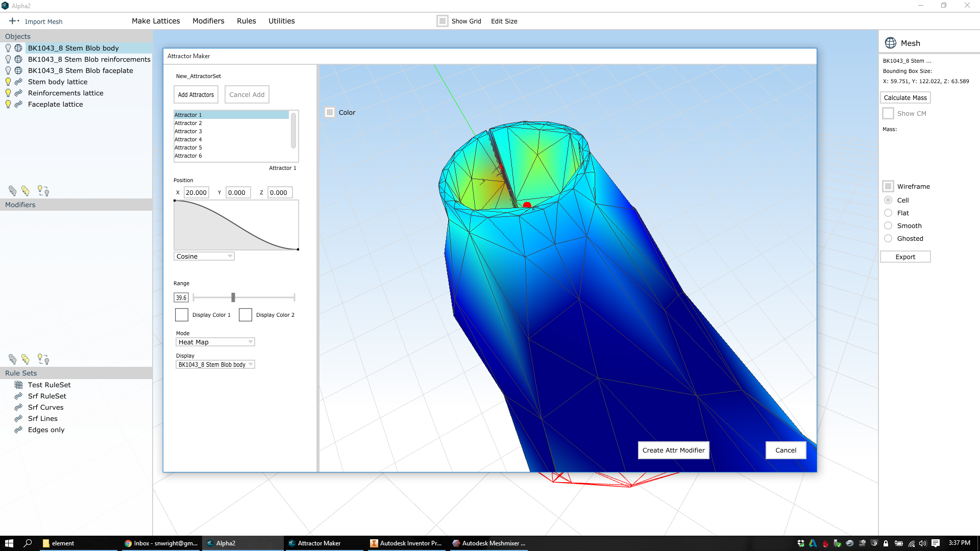
Task: Expand the Display object dropdown
Action: tap(250, 364)
